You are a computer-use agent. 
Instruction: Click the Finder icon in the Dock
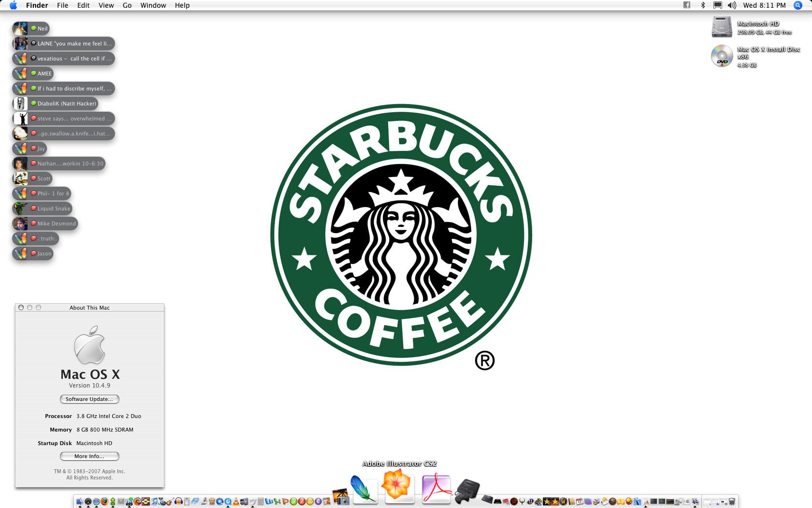click(x=80, y=502)
